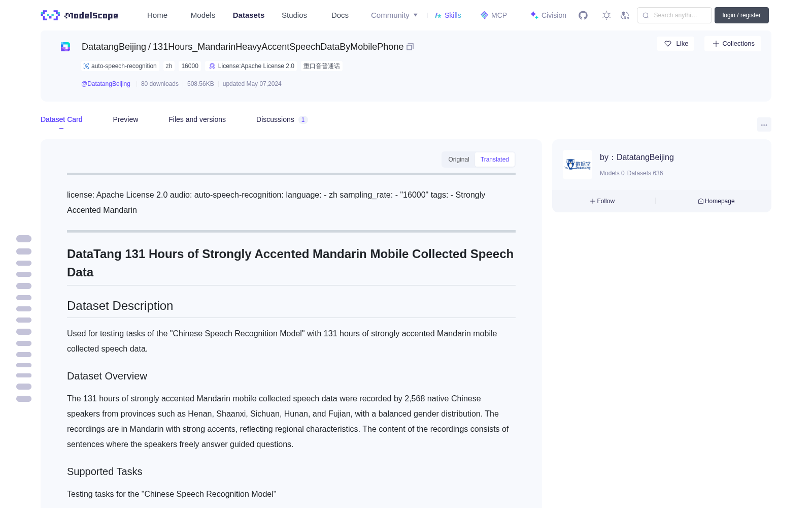
Task: Switch card view to Translated
Action: [495, 160]
